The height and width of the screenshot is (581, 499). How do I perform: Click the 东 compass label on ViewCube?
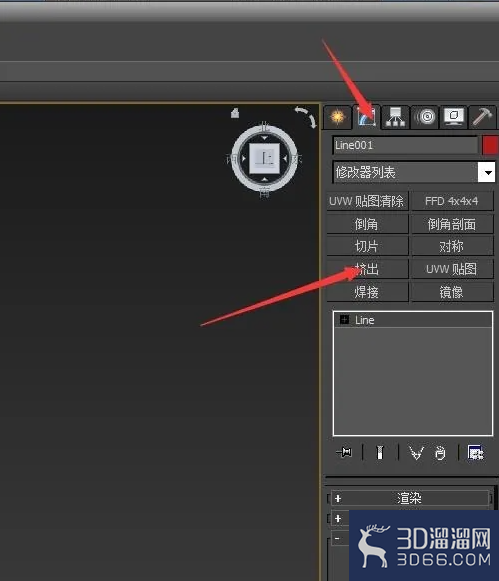tap(296, 159)
